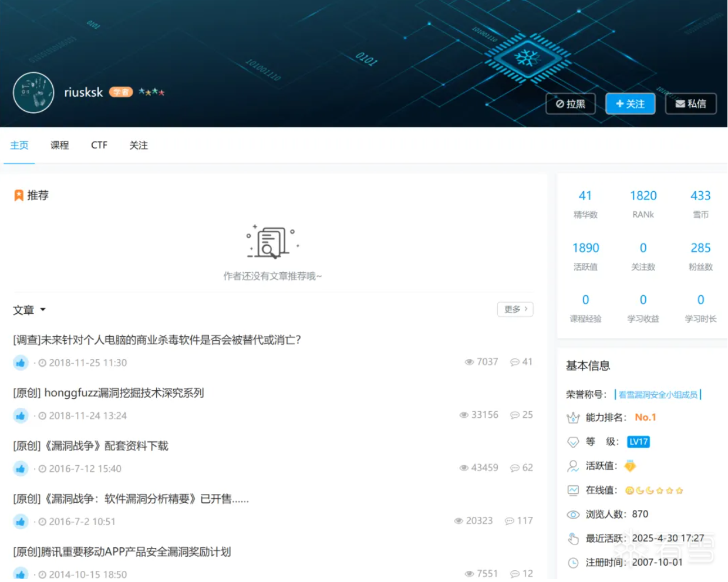The height and width of the screenshot is (582, 728).
Task: Click the 1890 活跃值 stat
Action: (x=585, y=256)
